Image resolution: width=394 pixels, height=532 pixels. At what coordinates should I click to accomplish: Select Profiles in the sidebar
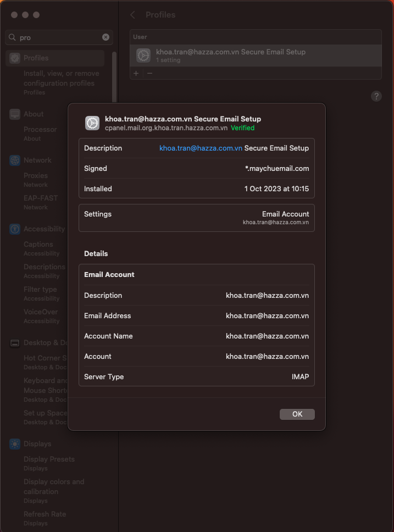tap(55, 58)
